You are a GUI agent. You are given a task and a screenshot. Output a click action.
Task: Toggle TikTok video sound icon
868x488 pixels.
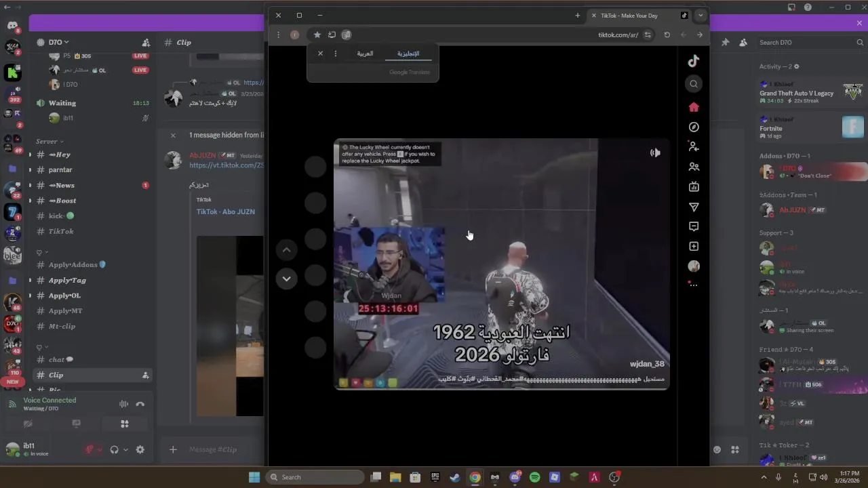click(x=655, y=153)
